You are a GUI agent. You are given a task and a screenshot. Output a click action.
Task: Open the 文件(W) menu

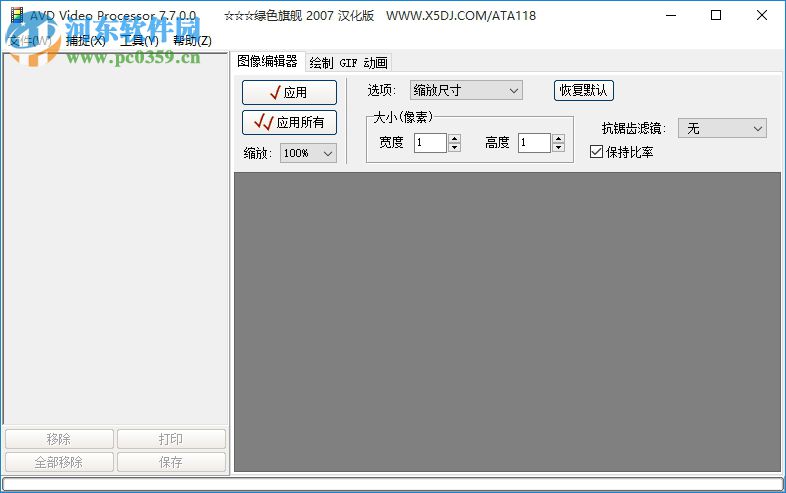(30, 41)
